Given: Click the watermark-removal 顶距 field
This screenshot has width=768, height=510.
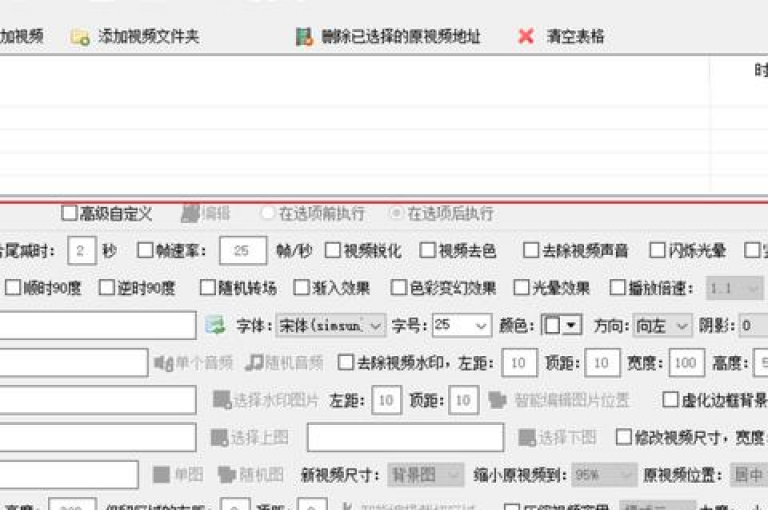Looking at the screenshot, I should pyautogui.click(x=602, y=363).
